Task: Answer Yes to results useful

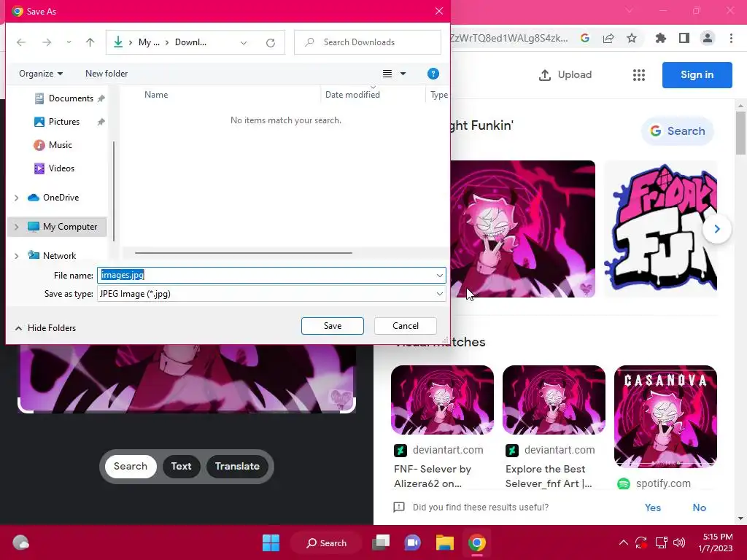Action: pos(653,507)
